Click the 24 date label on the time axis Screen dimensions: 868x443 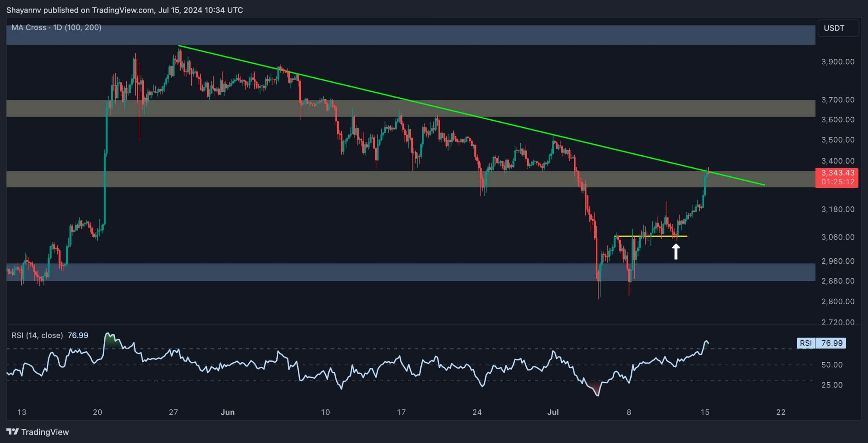pos(477,412)
